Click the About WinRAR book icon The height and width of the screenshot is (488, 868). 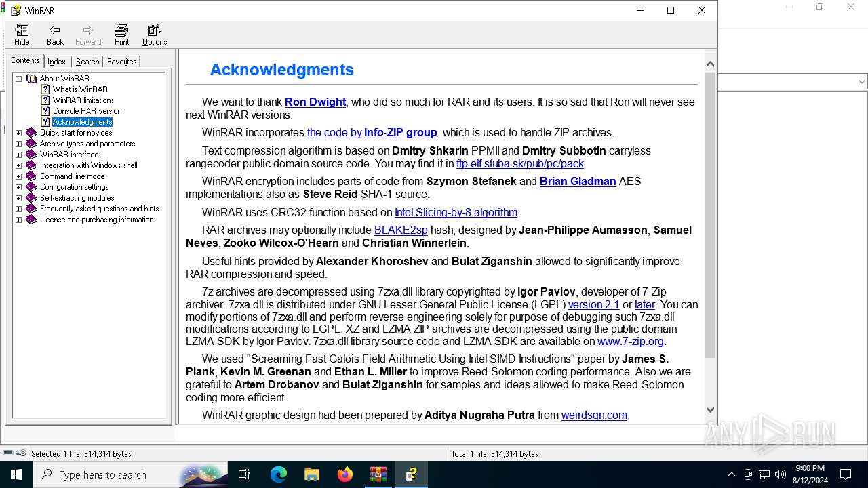(31, 79)
